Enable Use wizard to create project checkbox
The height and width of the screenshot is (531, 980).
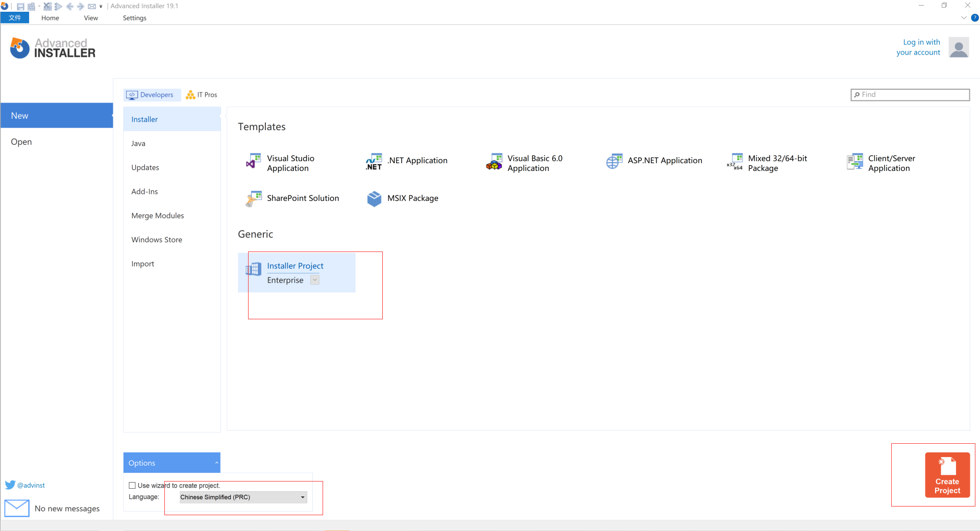132,486
